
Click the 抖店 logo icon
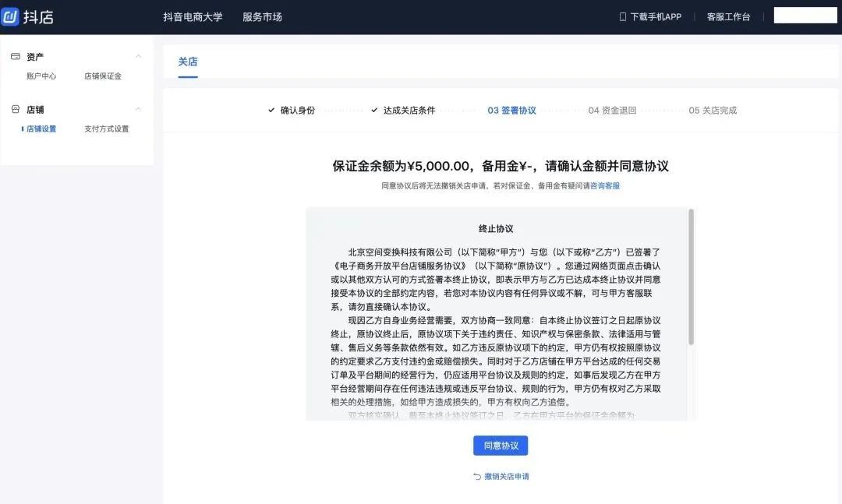pyautogui.click(x=10, y=17)
